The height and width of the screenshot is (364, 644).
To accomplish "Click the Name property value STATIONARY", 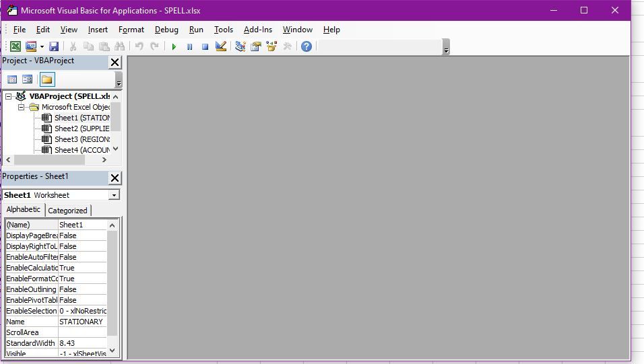I will click(x=82, y=322).
